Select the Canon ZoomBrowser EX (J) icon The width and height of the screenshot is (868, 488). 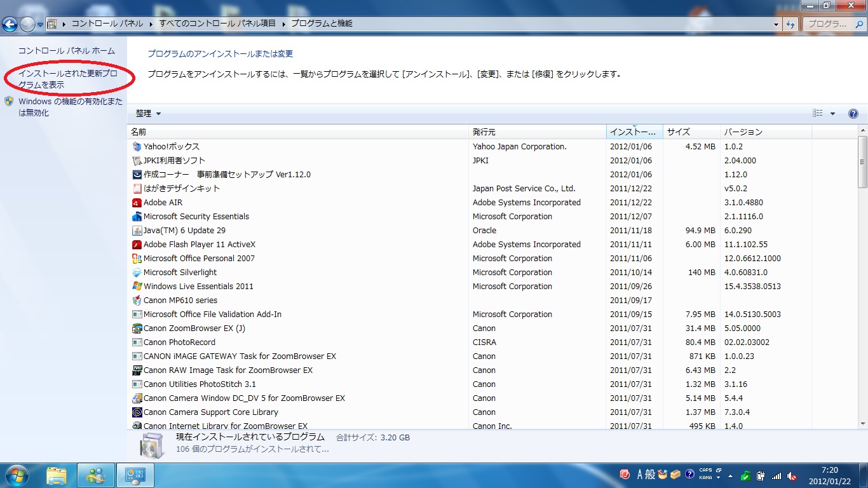[137, 329]
